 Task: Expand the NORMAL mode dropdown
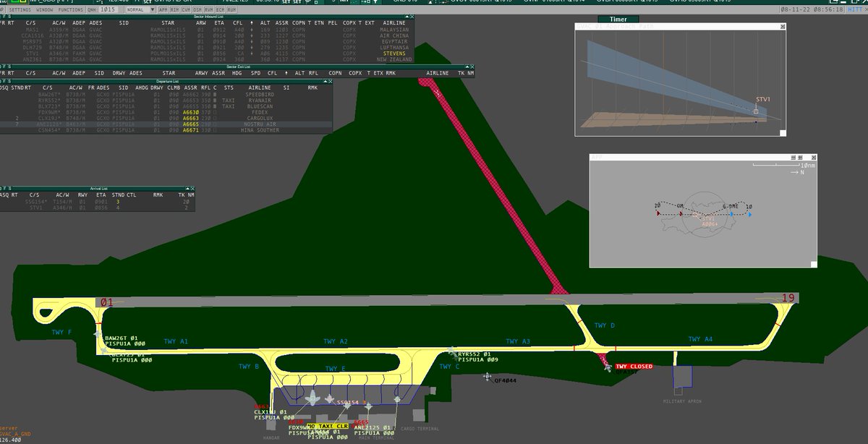click(140, 11)
